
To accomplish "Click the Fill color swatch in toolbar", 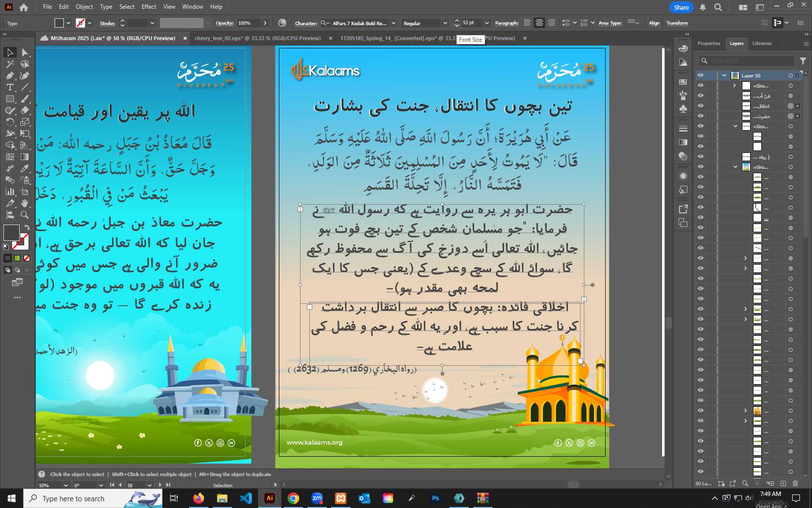I will pyautogui.click(x=11, y=233).
